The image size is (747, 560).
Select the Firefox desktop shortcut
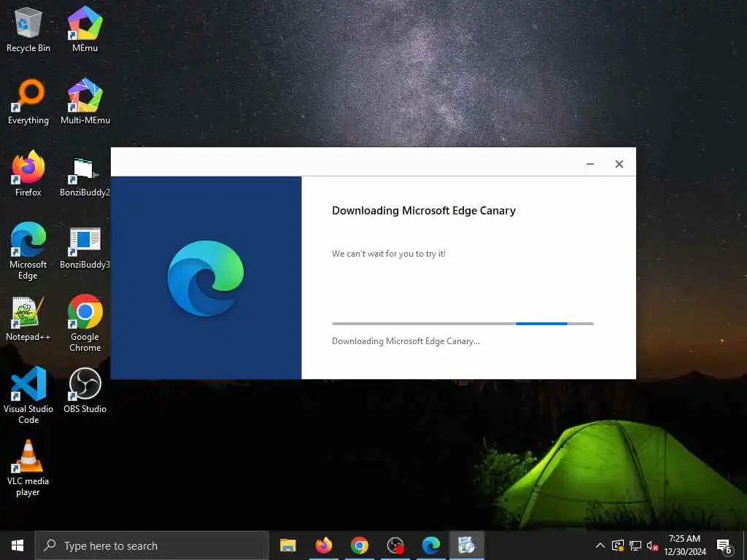[28, 174]
